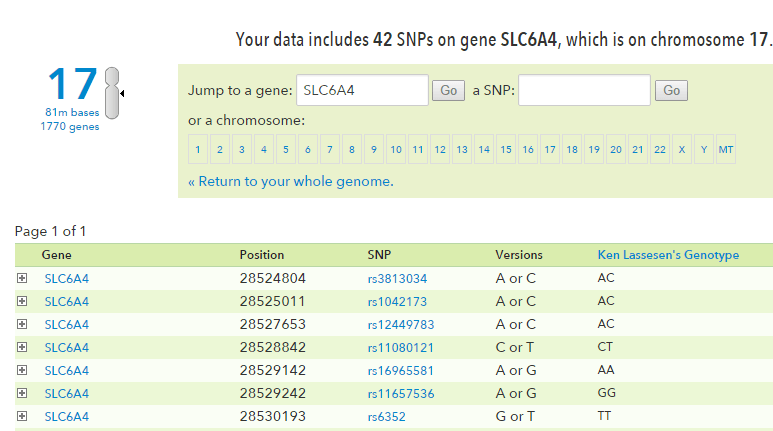Jump to chromosome 1
Screen dimensions: 773x431
[199, 150]
